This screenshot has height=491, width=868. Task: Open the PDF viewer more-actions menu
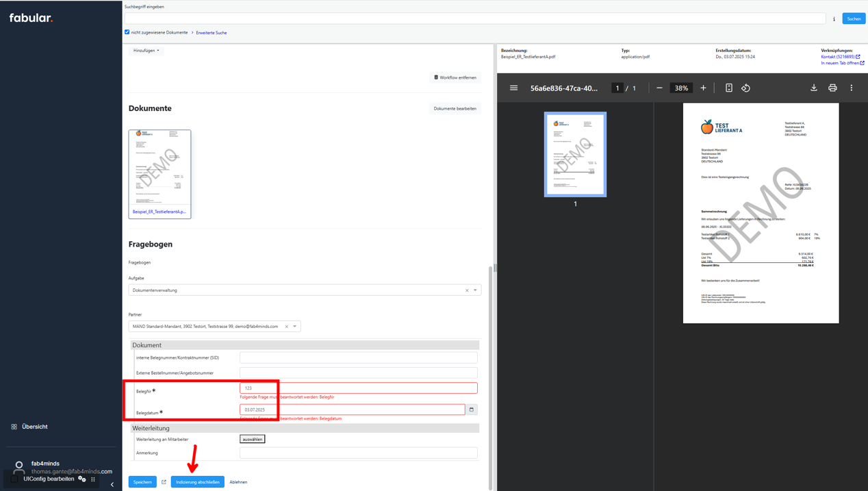point(852,88)
